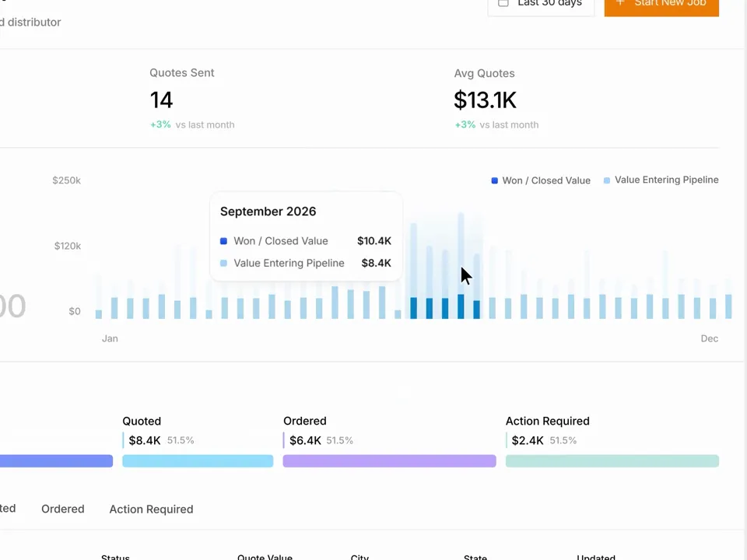Click the Value Entering Pipeline marker in tooltip
Viewport: 747px width, 560px height.
click(223, 263)
